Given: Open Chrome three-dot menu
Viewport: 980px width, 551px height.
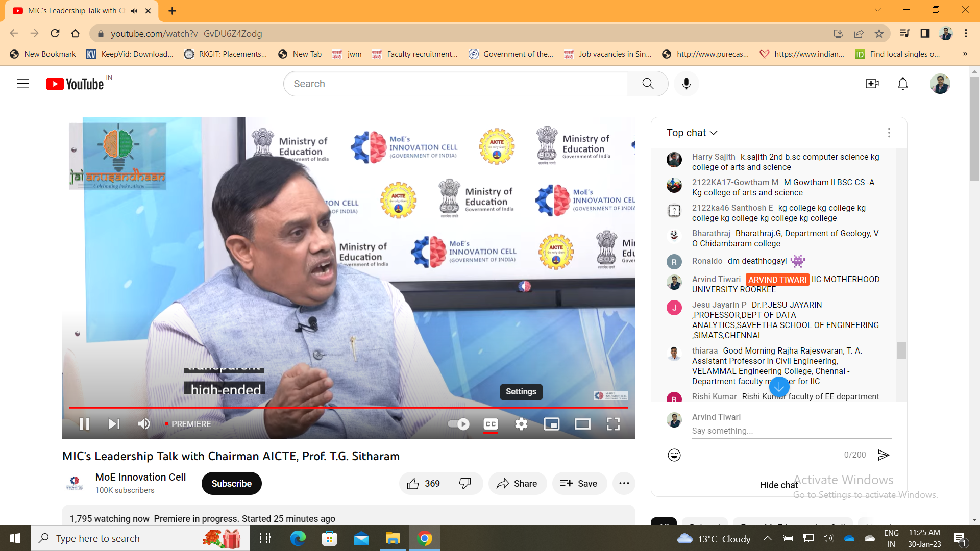Looking at the screenshot, I should [966, 33].
